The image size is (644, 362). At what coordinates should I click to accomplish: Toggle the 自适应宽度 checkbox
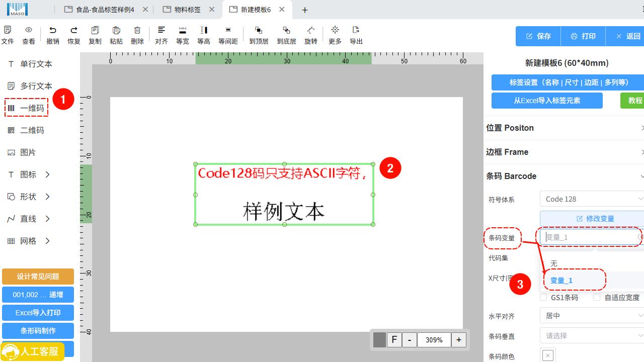click(597, 298)
